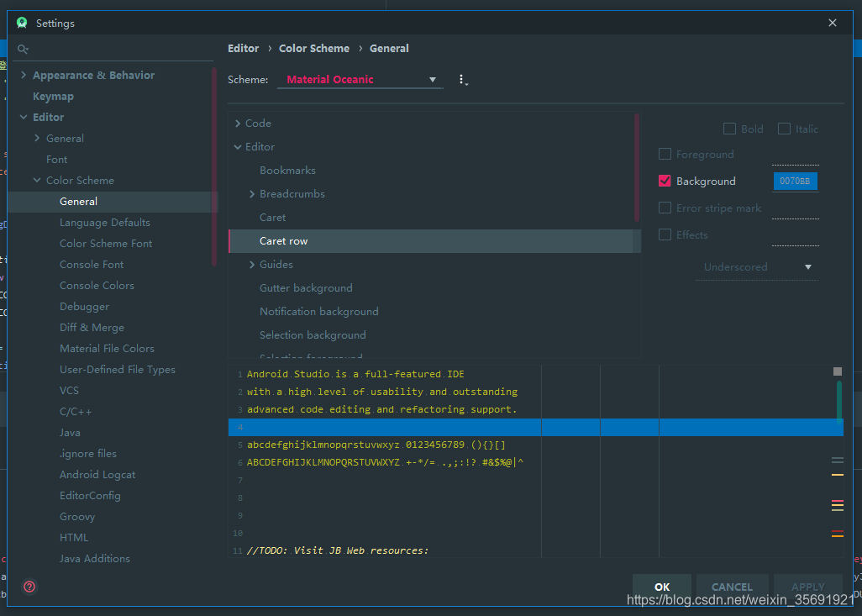This screenshot has height=616, width=862.
Task: Enable the Bold checkbox
Action: pyautogui.click(x=729, y=129)
